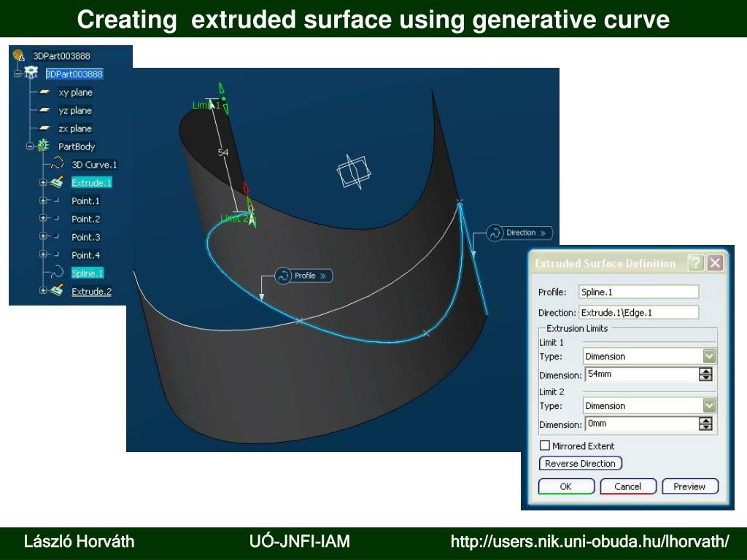Select Point.1 in the tree
This screenshot has height=560, width=747.
[86, 201]
